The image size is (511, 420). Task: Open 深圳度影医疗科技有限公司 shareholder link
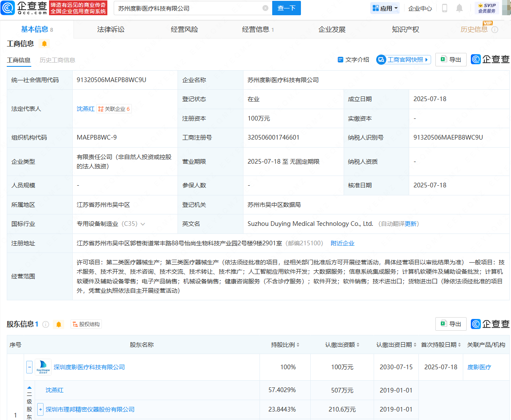tap(89, 367)
